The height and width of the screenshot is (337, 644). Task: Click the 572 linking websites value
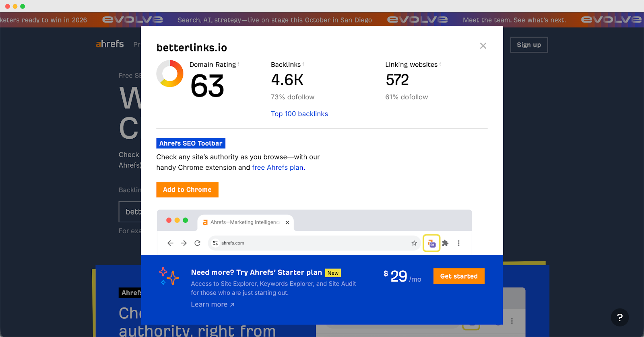point(397,80)
